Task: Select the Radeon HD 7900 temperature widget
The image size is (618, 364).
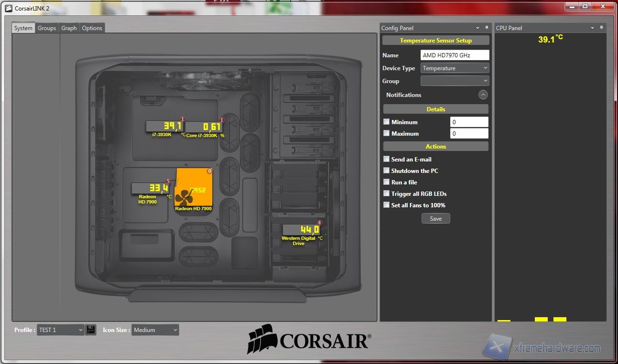Action: [151, 188]
